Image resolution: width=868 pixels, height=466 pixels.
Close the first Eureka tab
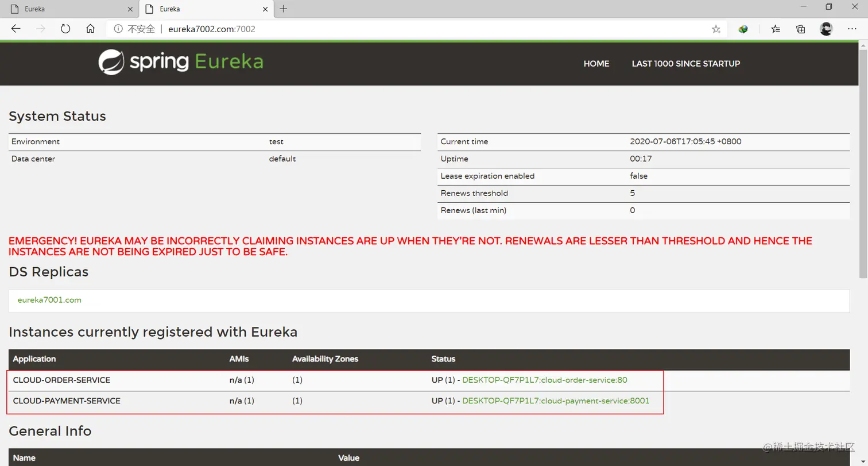(x=130, y=9)
